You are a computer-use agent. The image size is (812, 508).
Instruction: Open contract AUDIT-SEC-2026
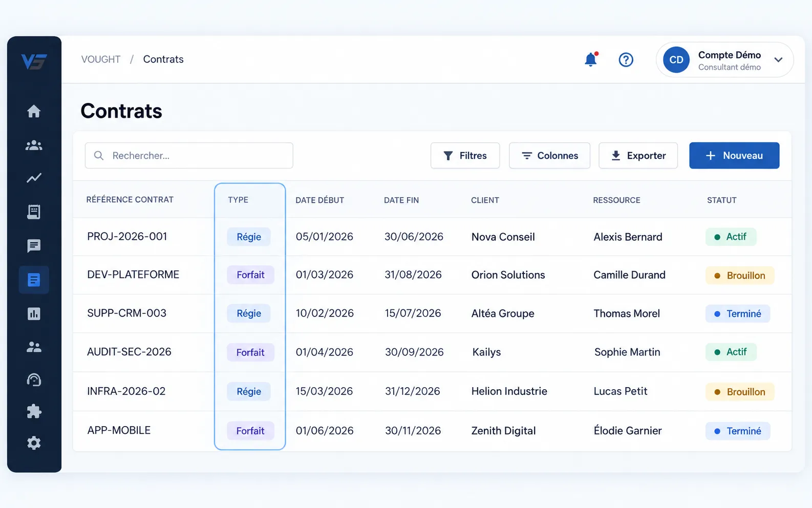[x=129, y=352]
